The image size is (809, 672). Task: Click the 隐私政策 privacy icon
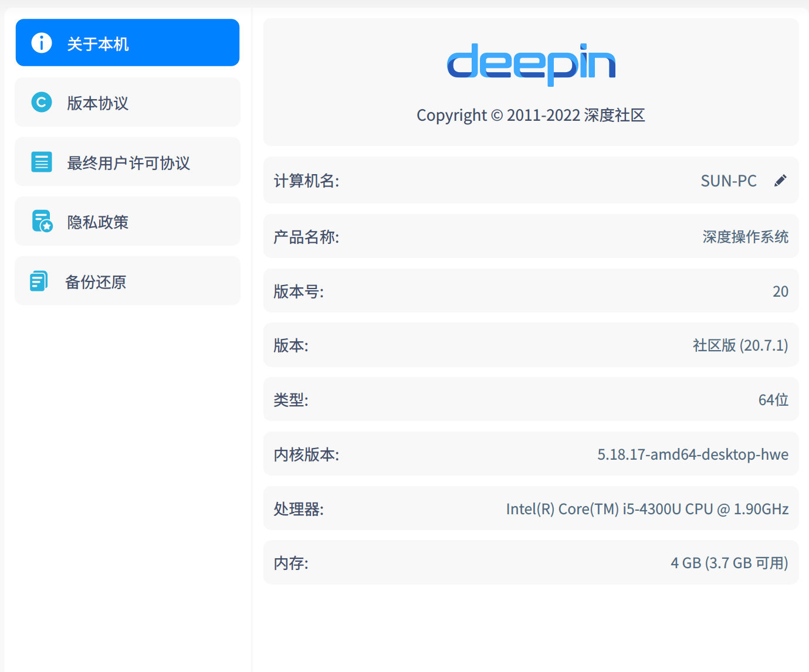(41, 221)
